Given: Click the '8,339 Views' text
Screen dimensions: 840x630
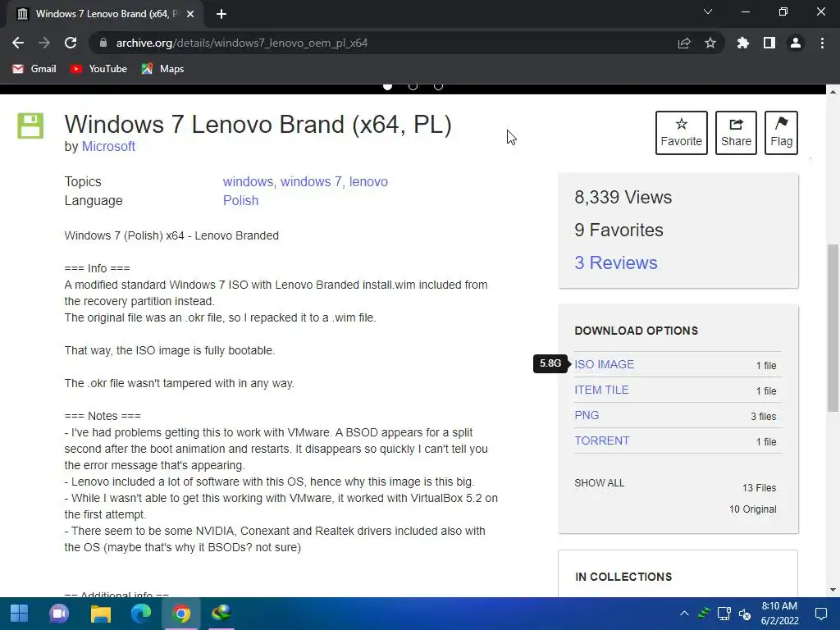Looking at the screenshot, I should coord(623,197).
